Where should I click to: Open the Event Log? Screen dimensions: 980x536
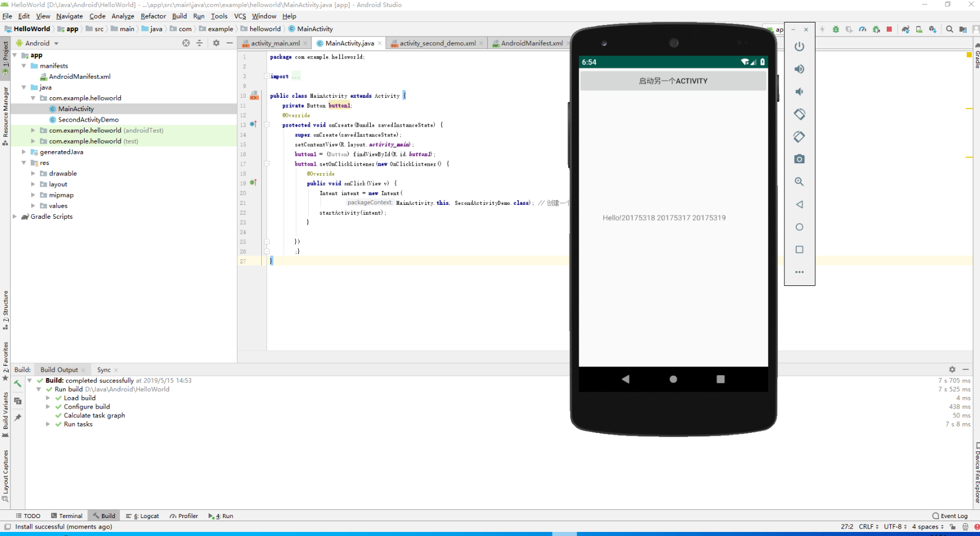pyautogui.click(x=950, y=516)
